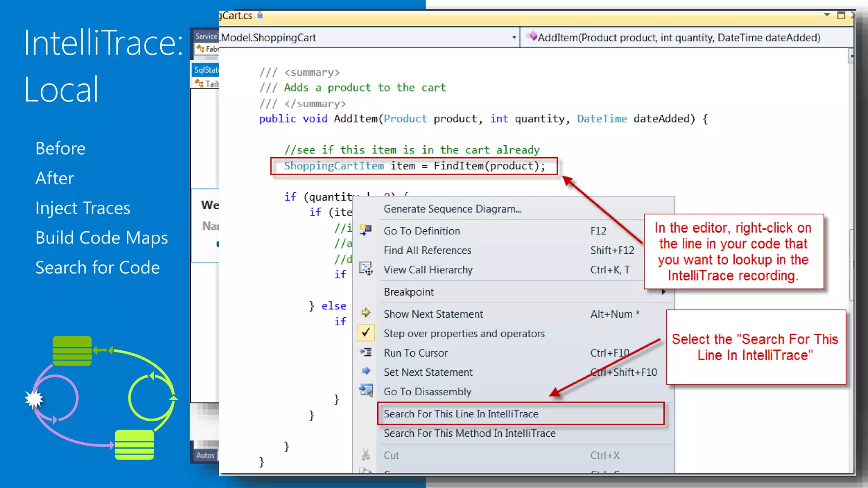Click the Run To Cursor menu icon
This screenshot has width=868, height=488.
pos(366,352)
